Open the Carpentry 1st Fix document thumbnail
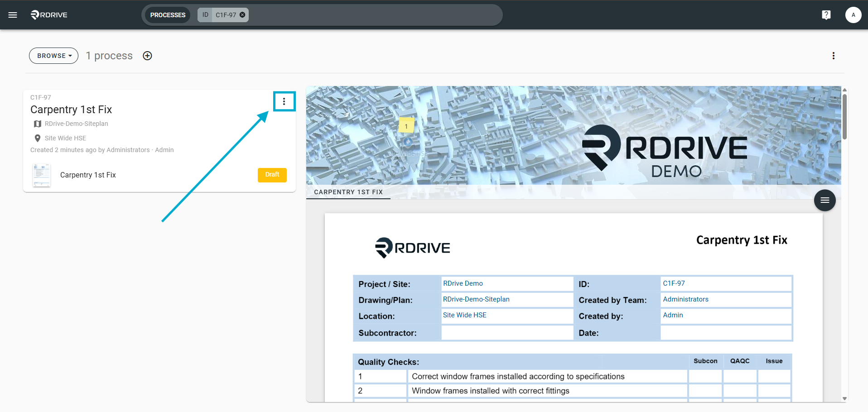This screenshot has height=412, width=868. pyautogui.click(x=42, y=175)
